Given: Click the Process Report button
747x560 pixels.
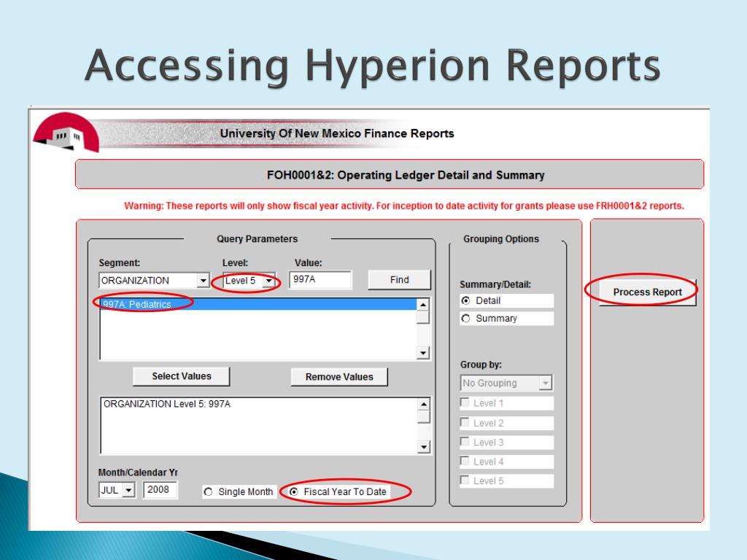Looking at the screenshot, I should pos(648,292).
